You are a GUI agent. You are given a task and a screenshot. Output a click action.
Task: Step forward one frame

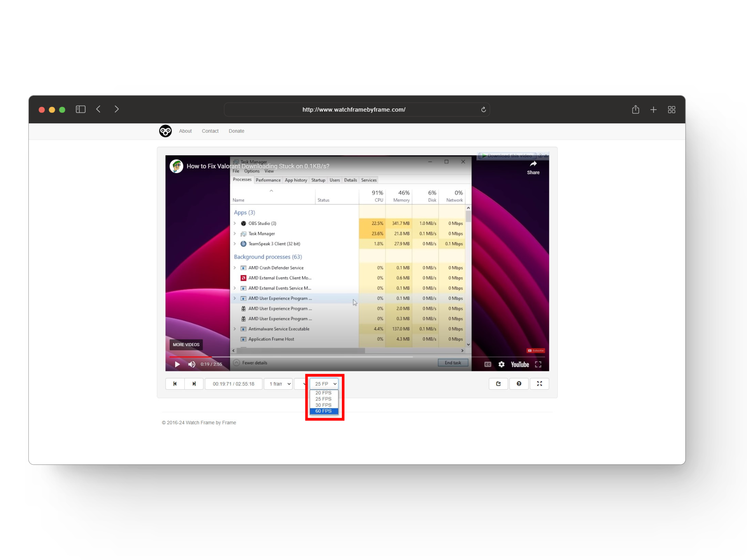(194, 384)
